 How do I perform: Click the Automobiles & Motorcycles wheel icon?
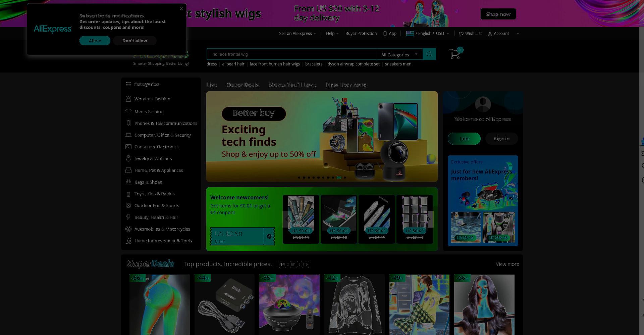[x=128, y=229]
